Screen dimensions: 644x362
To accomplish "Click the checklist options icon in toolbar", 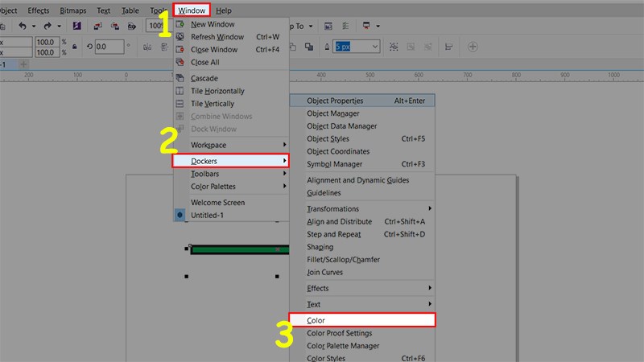I will 345,26.
